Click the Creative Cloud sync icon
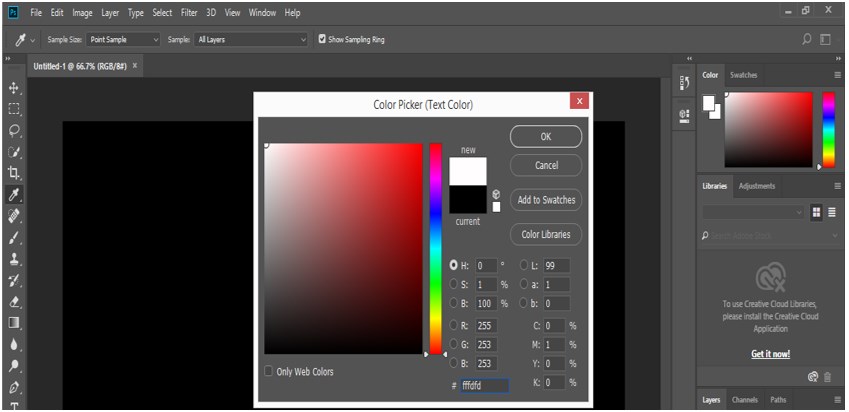 pyautogui.click(x=812, y=377)
